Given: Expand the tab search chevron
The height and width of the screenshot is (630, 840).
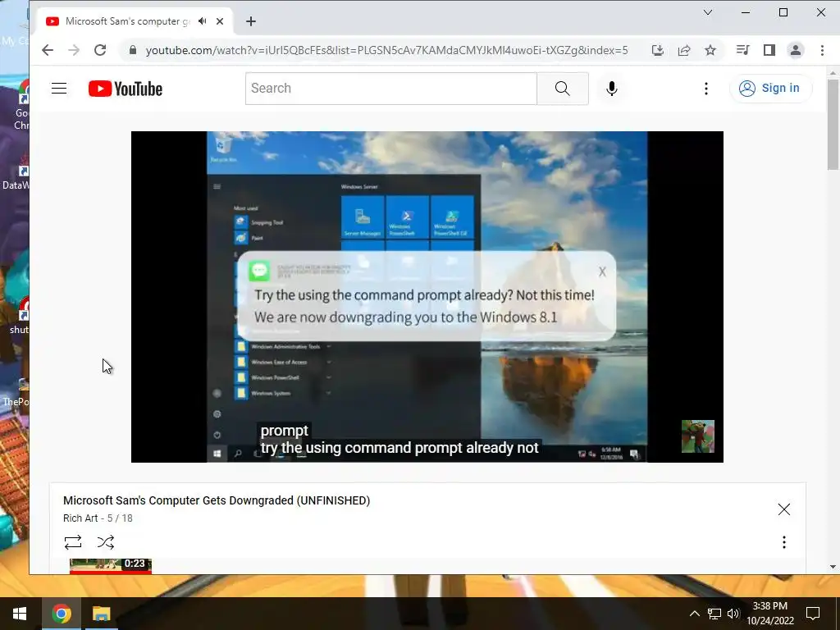Looking at the screenshot, I should (708, 12).
